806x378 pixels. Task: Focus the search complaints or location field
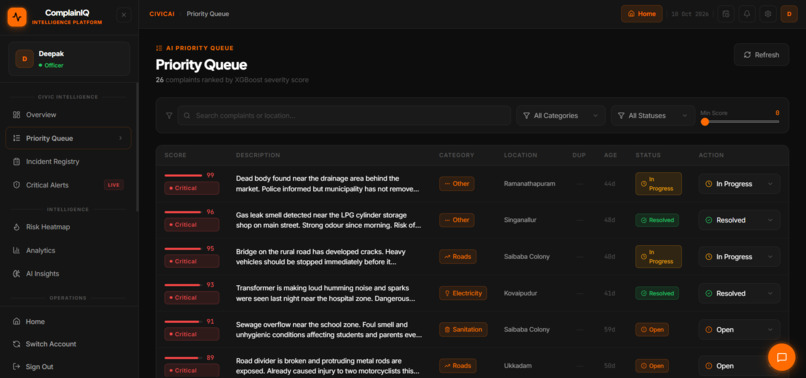coord(344,116)
